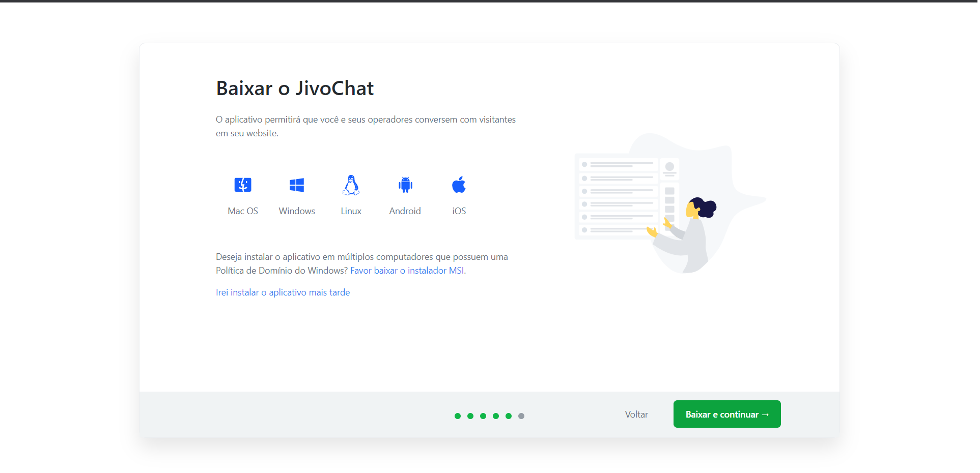Click the 'Mac OS' label
Image resolution: width=980 pixels, height=473 pixels.
243,211
